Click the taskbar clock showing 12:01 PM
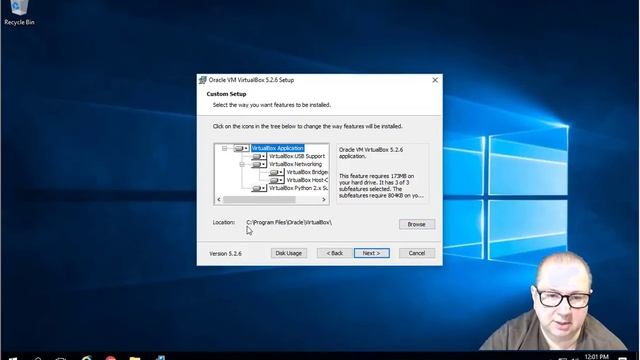Screen dimensions: 640x360 (x=596, y=357)
